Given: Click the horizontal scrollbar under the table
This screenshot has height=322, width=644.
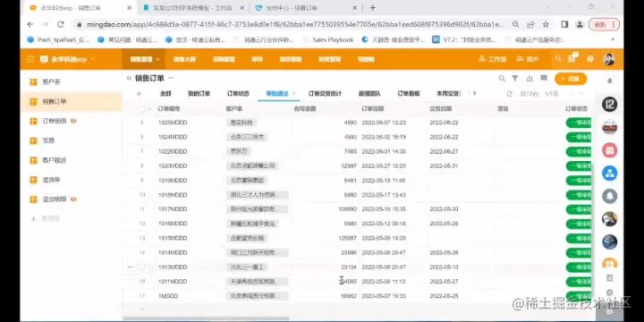Looking at the screenshot, I should pyautogui.click(x=206, y=318).
